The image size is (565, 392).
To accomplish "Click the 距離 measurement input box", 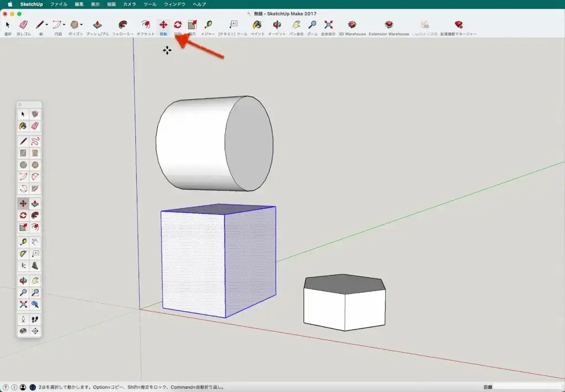I will click(527, 388).
